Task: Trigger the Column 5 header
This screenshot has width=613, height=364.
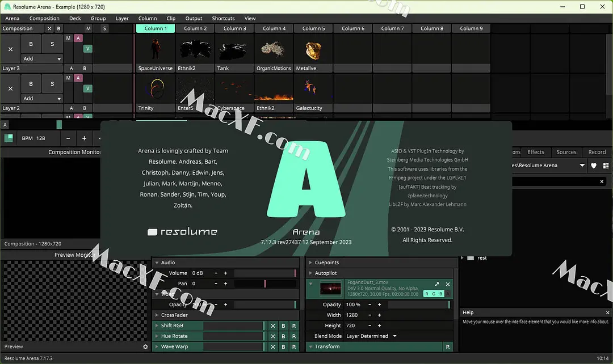Action: 313,28
